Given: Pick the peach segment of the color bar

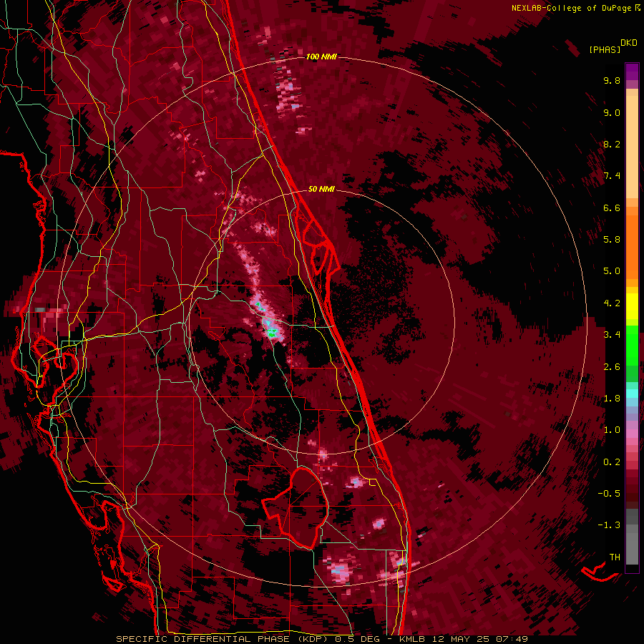Looking at the screenshot, I should click(x=632, y=147).
